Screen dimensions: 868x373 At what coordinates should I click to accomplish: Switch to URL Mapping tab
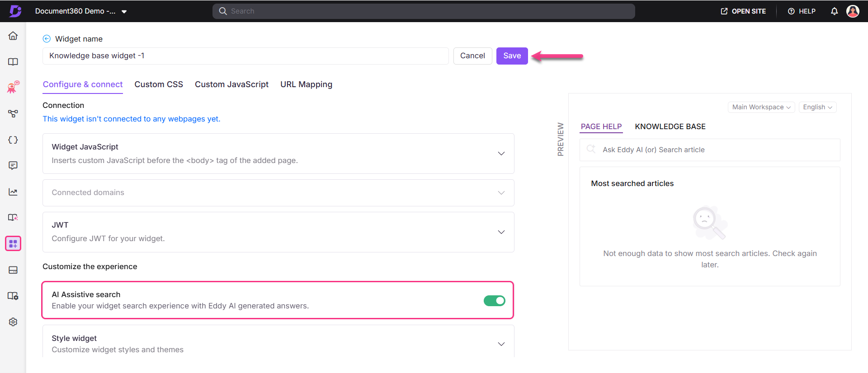pos(306,84)
